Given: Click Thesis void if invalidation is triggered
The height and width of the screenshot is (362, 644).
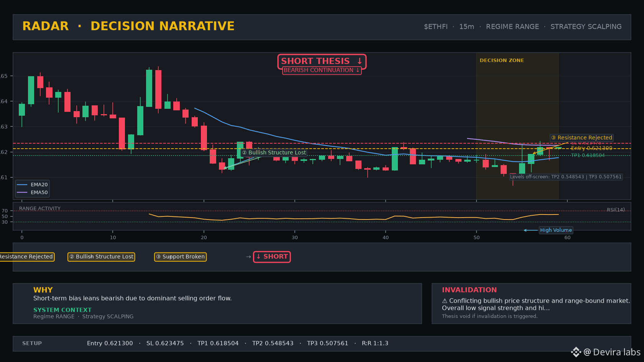Looking at the screenshot, I should click(x=490, y=316).
